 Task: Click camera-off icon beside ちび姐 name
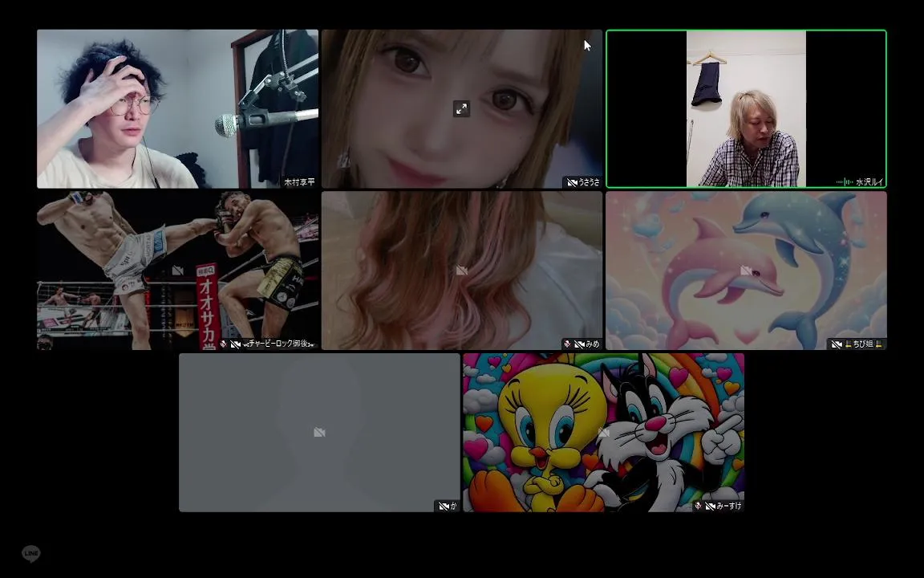point(837,344)
